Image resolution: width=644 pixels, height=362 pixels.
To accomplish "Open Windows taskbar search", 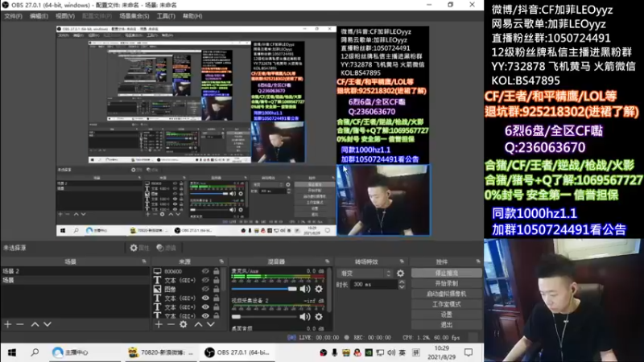I will [35, 352].
